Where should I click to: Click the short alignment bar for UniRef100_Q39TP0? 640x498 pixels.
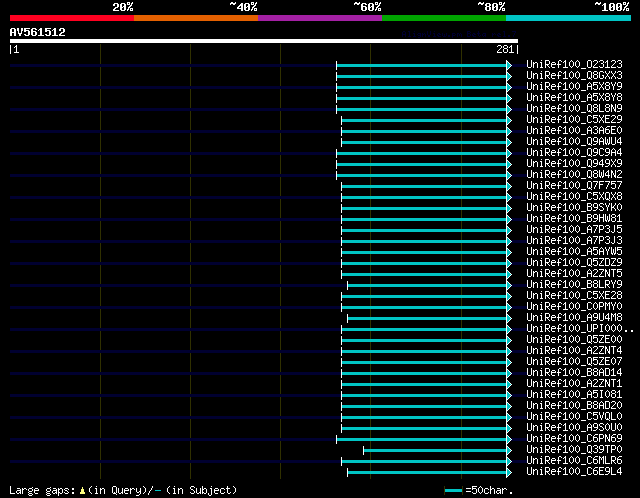coord(435,451)
